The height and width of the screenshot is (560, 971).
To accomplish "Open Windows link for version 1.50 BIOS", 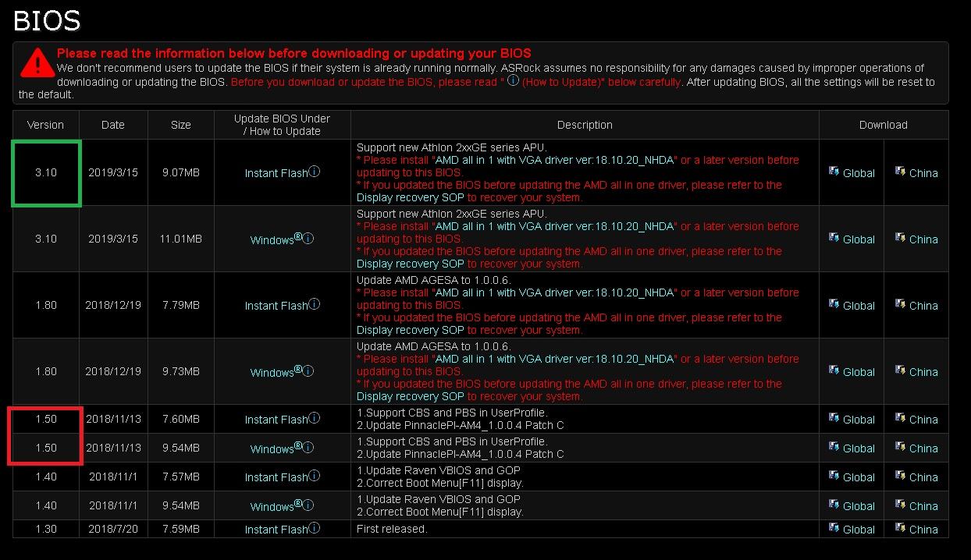I will 272,448.
